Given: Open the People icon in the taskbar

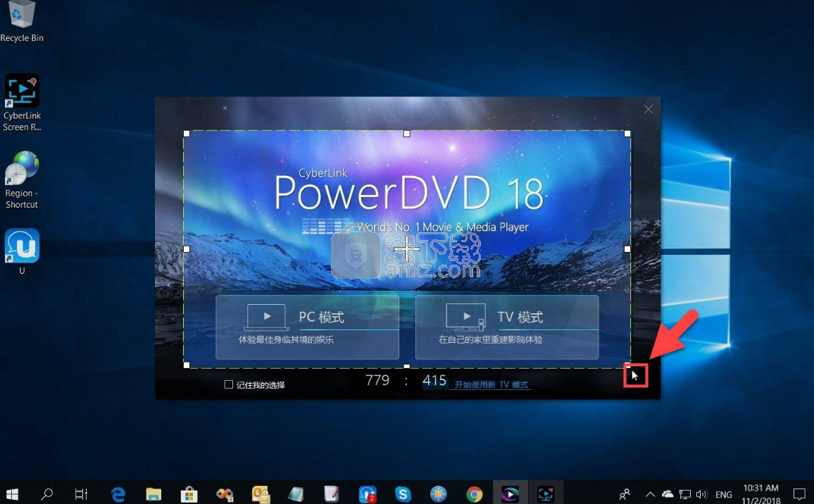Looking at the screenshot, I should point(625,493).
